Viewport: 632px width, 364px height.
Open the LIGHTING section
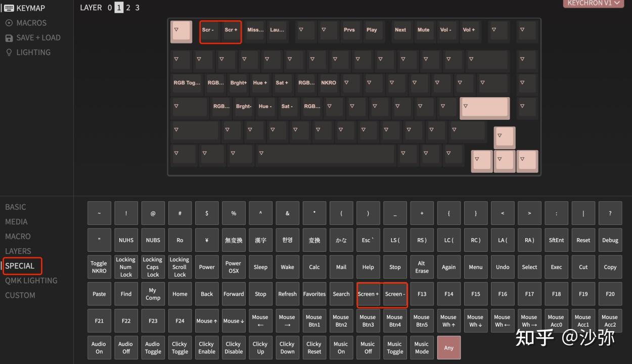click(x=28, y=52)
